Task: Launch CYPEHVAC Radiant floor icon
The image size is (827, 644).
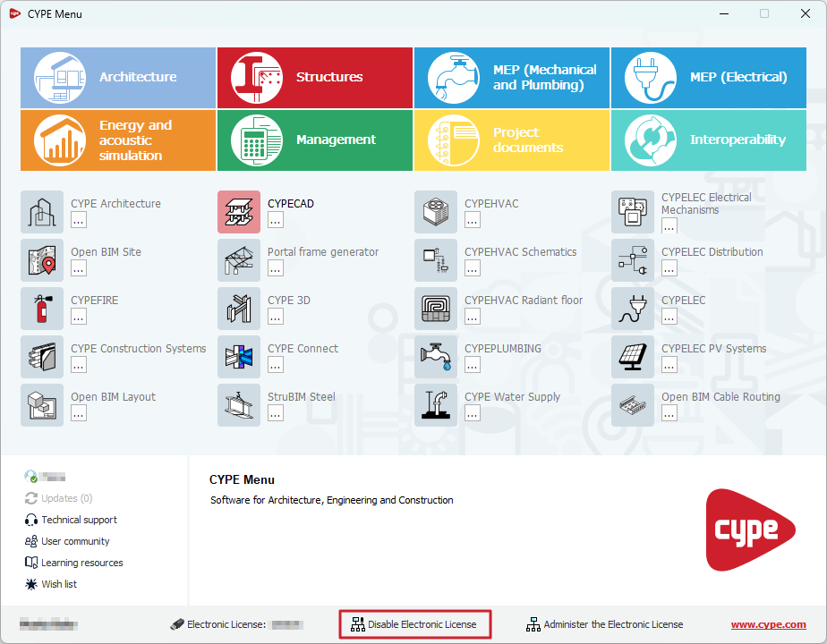Action: pyautogui.click(x=436, y=309)
